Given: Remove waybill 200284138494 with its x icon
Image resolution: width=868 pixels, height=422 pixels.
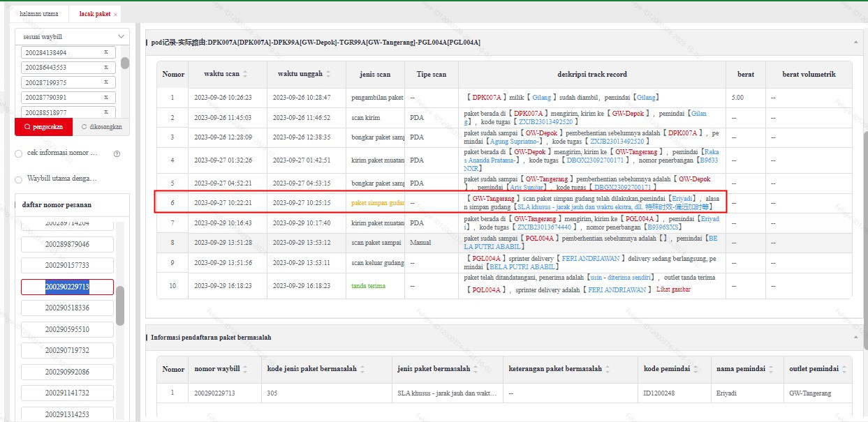Looking at the screenshot, I should click(106, 52).
